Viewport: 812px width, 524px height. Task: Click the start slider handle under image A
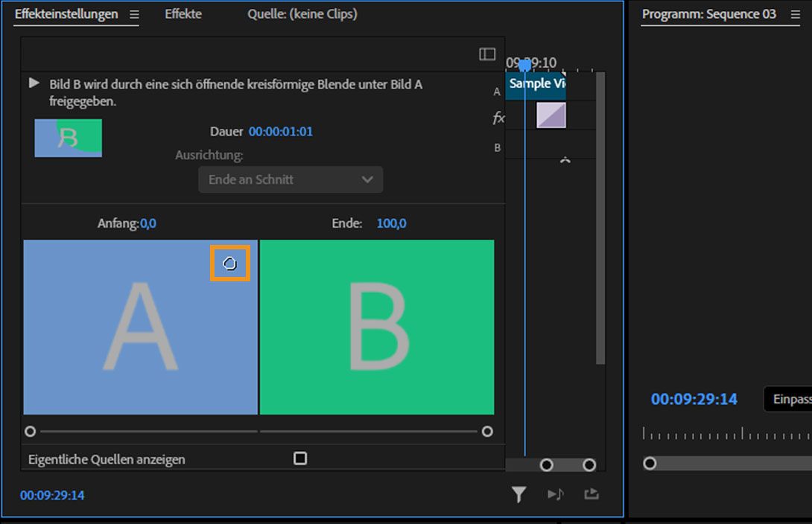30,431
